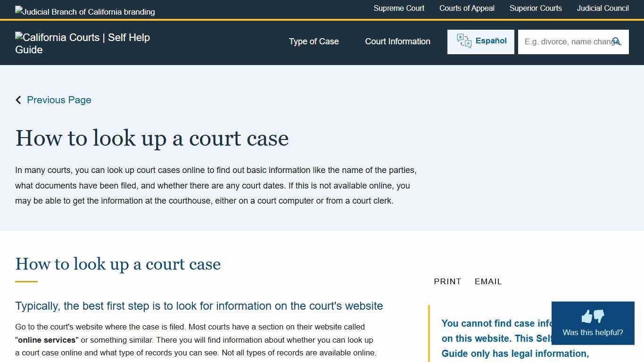Go back via the Previous Page link

click(59, 99)
